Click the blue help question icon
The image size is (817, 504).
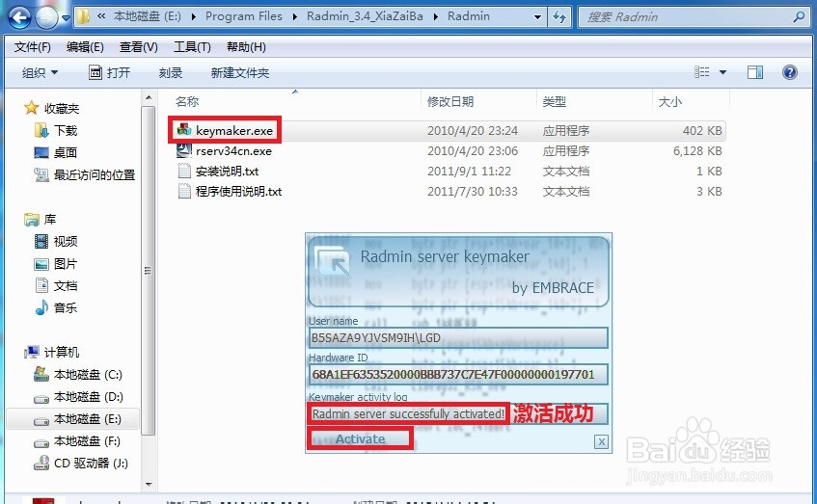tap(789, 72)
